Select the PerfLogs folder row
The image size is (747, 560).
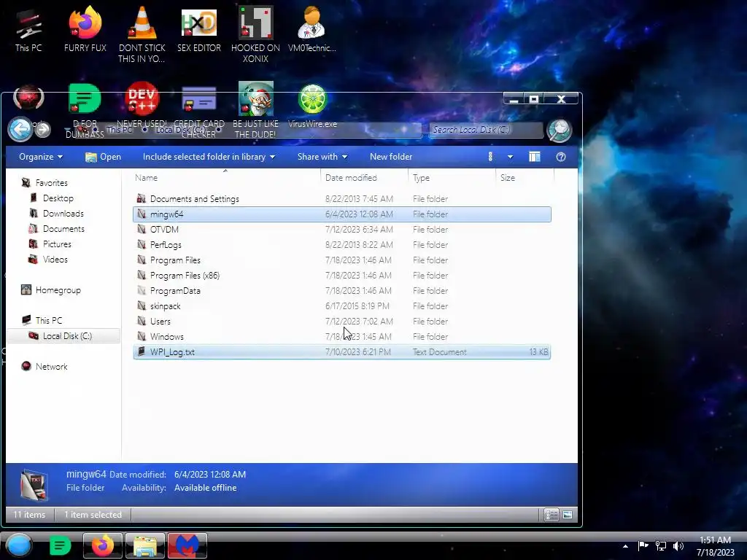point(342,244)
